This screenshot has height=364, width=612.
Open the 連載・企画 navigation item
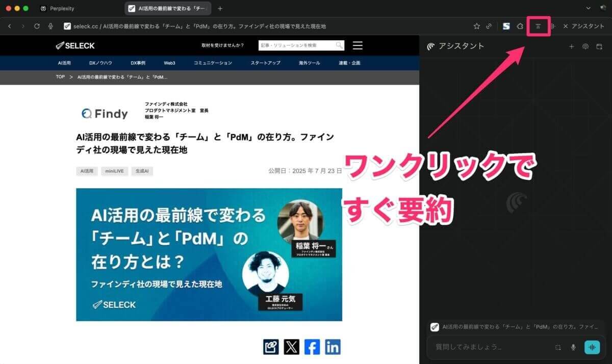click(349, 63)
